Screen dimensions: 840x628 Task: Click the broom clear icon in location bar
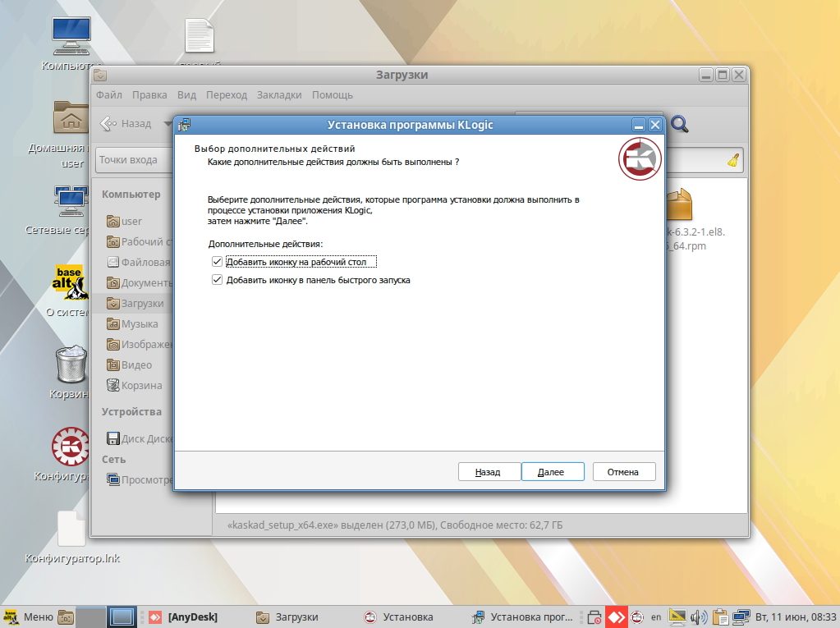coord(732,161)
